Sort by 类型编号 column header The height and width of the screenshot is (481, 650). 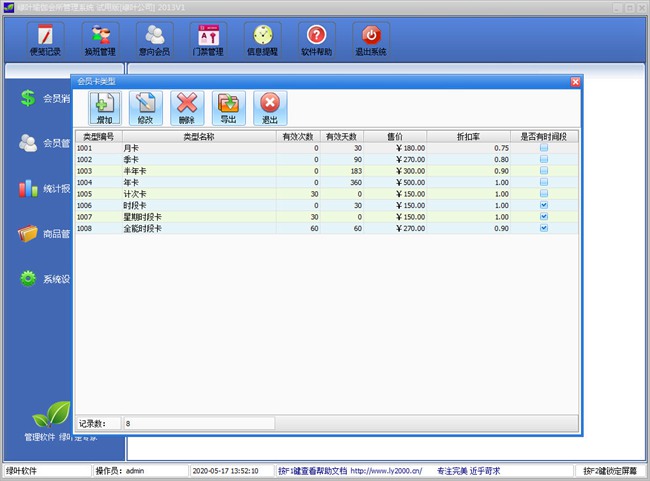(99, 136)
